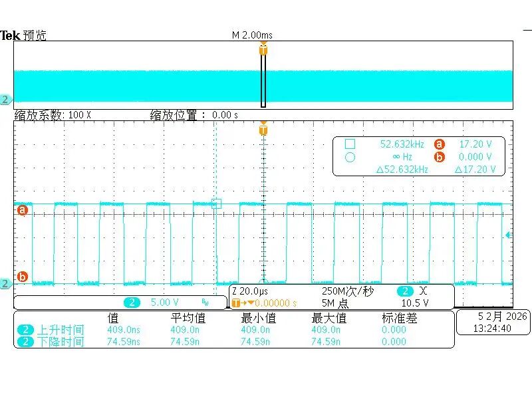
Task: Click the channel 2 ground marker left of main waveform
Action: 5,283
